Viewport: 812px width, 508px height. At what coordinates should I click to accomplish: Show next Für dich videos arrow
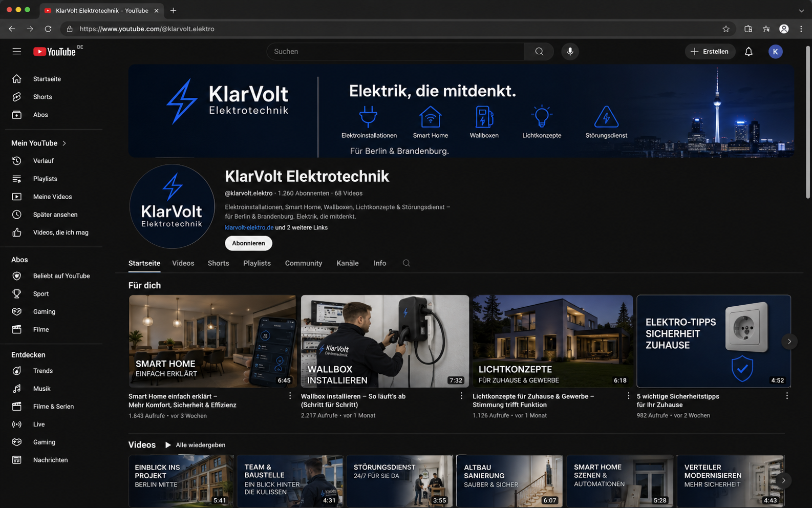(789, 342)
